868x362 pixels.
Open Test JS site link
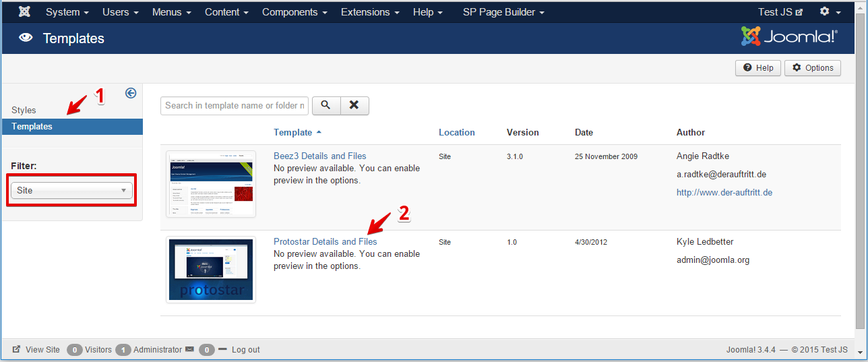780,12
